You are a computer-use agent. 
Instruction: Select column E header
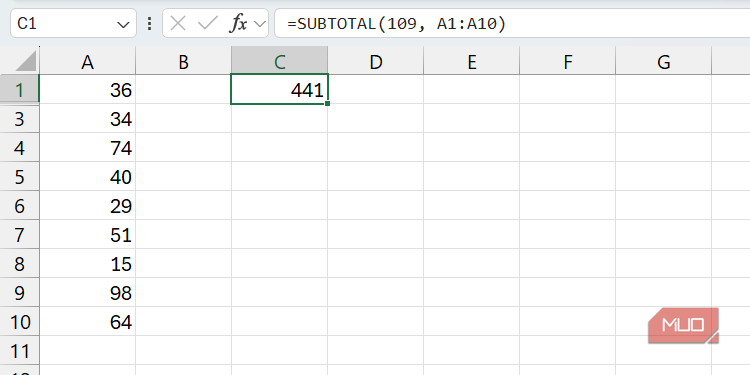tap(472, 61)
